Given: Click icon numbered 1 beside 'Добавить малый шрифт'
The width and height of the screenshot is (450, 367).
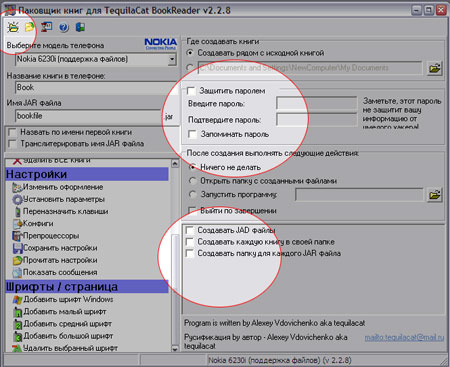Looking at the screenshot, I should coord(18,312).
